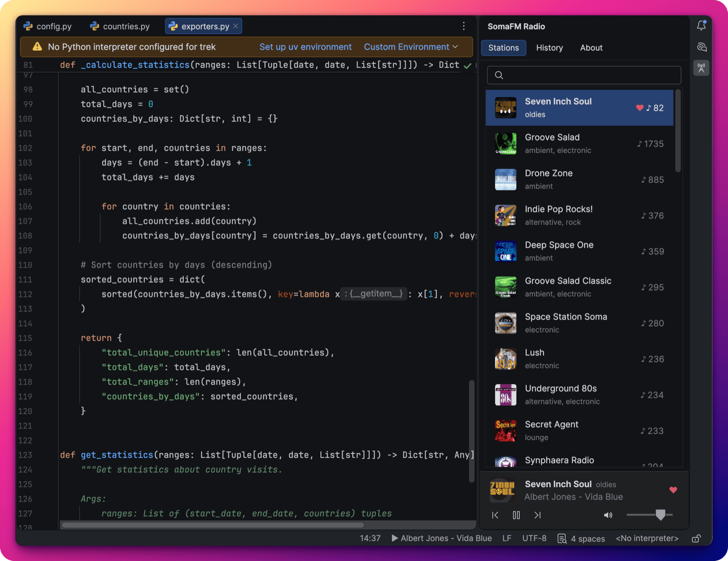Image resolution: width=728 pixels, height=561 pixels.
Task: Click the green checkmark inspection icon
Action: click(467, 65)
